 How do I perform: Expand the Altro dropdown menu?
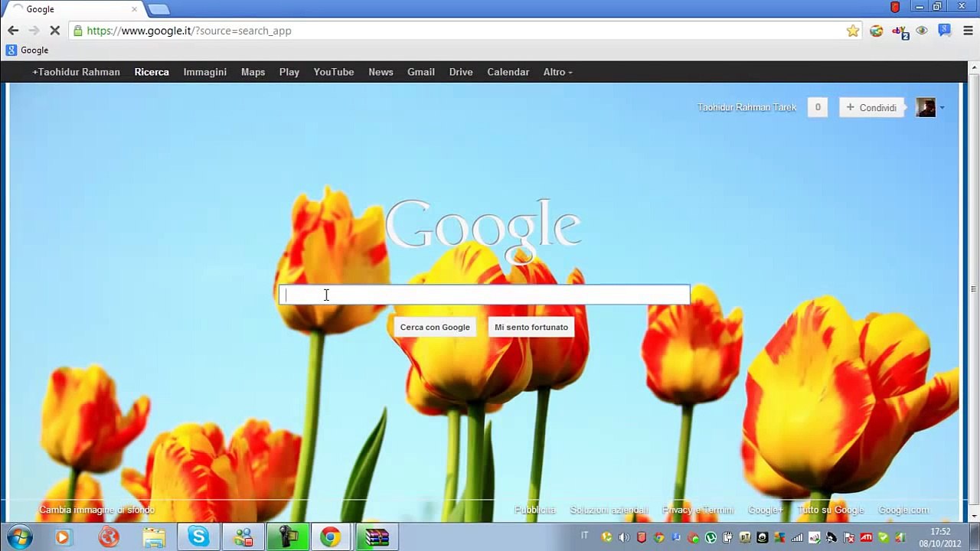(557, 72)
